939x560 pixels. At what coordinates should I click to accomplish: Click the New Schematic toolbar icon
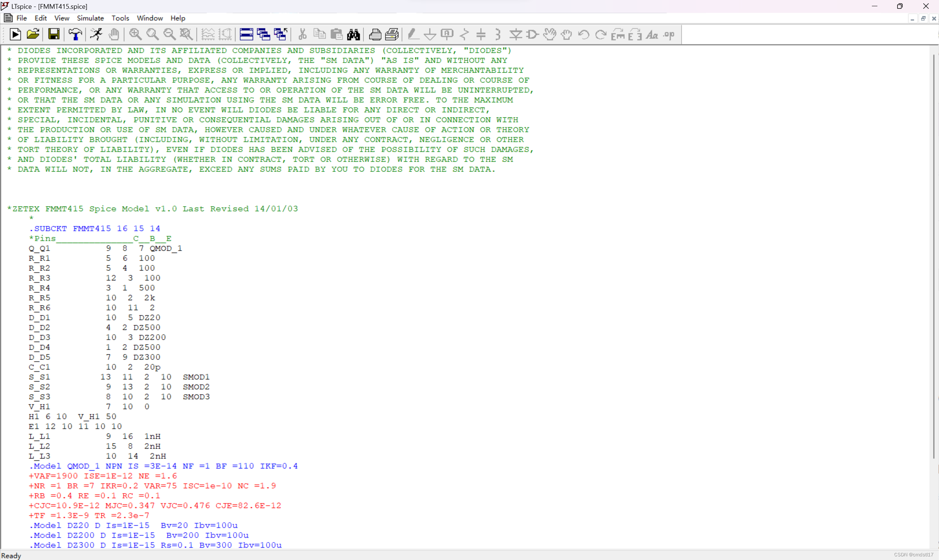(x=15, y=34)
